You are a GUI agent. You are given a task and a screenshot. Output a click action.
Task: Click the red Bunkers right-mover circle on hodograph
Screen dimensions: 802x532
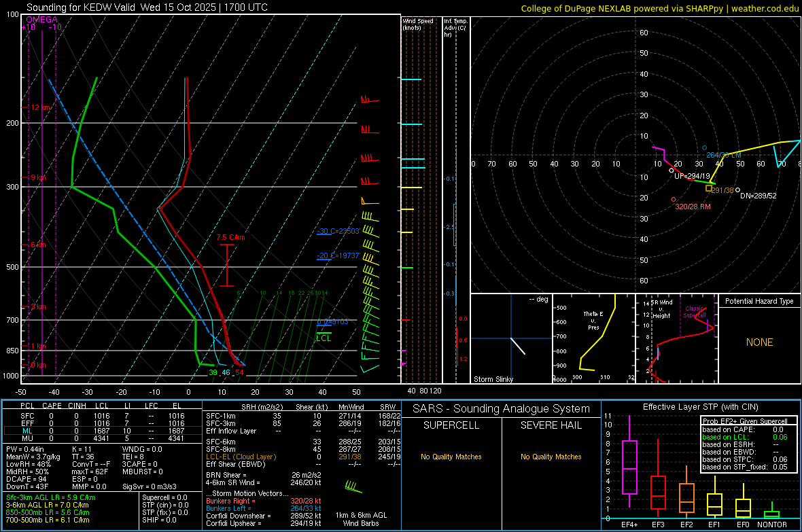(x=674, y=200)
